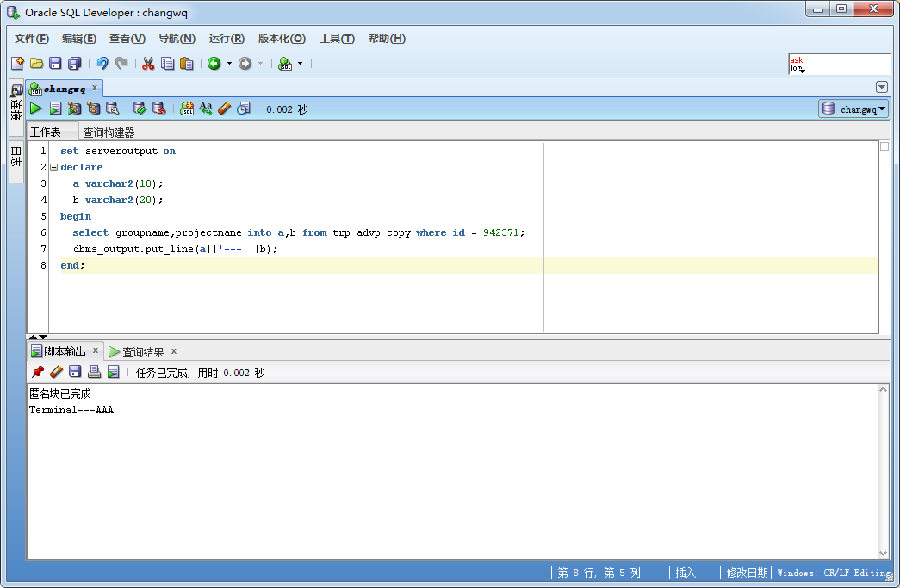
Task: Click the Save All icon
Action: point(75,63)
